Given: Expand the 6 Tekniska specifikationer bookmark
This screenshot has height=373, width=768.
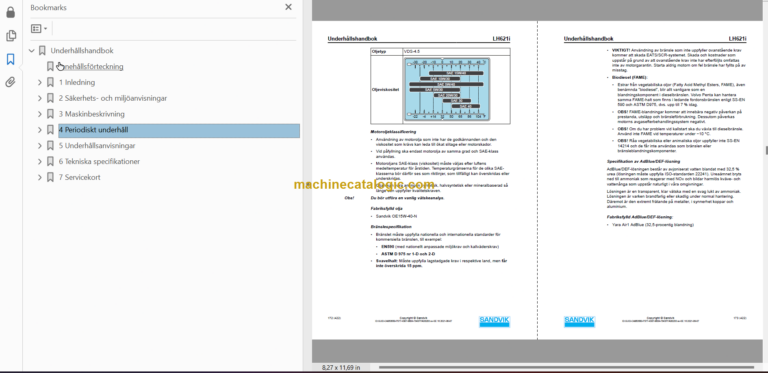Looking at the screenshot, I should point(40,162).
